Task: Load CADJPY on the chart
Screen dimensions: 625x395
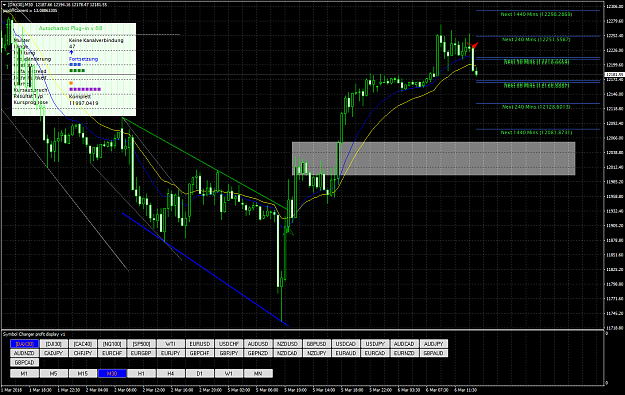Action: pyautogui.click(x=54, y=353)
